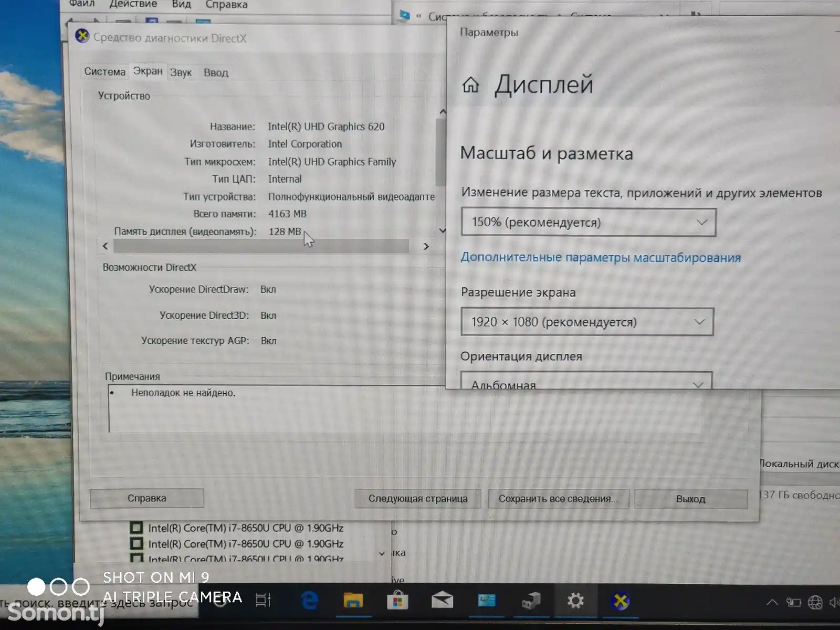This screenshot has width=840, height=630.
Task: Click the Неполадок не найдено note
Action: tap(183, 393)
